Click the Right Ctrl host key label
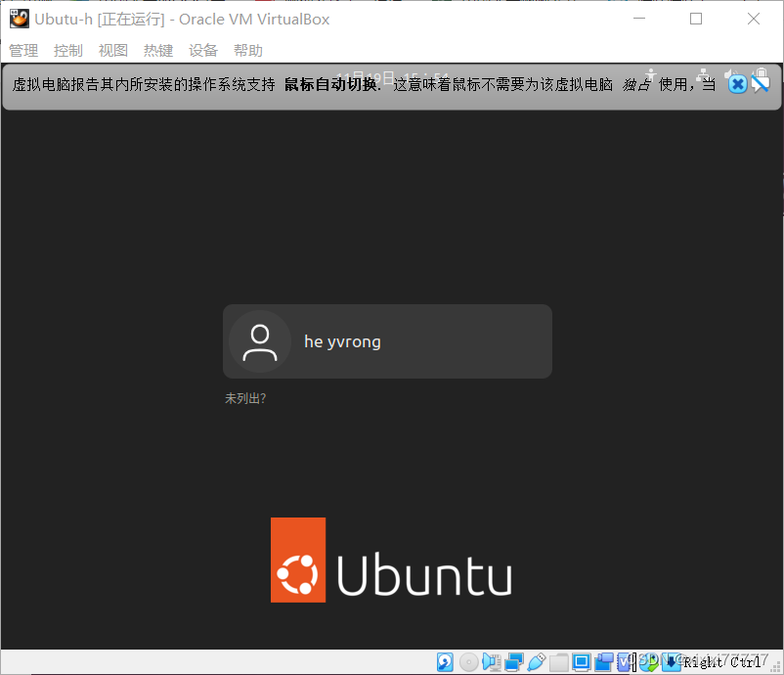 [x=722, y=662]
